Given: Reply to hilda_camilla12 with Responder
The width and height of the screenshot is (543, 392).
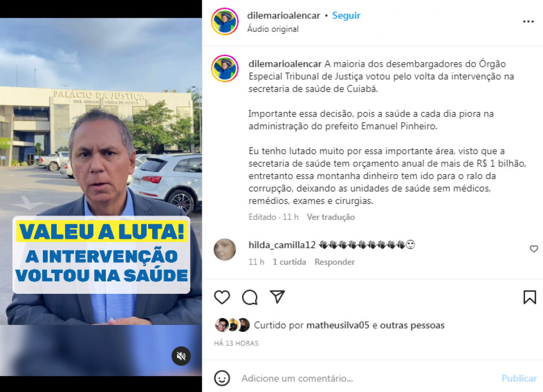Looking at the screenshot, I should tap(334, 262).
